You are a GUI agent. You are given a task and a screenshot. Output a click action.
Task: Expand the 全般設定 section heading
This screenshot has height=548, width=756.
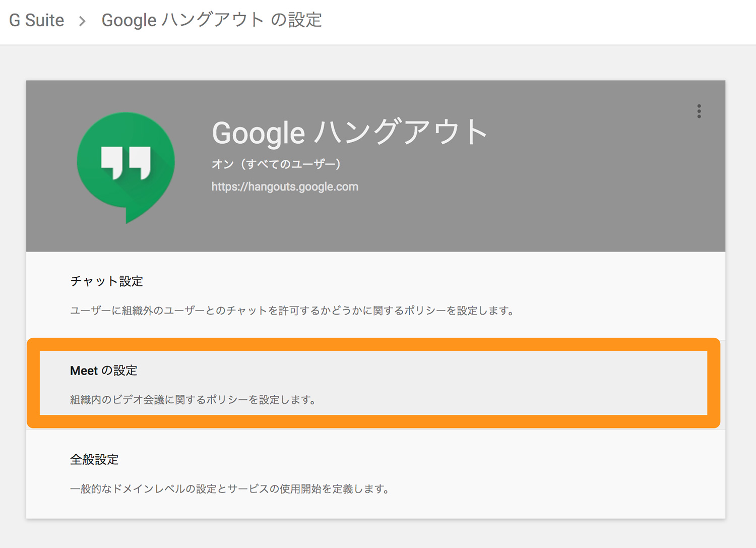[94, 459]
